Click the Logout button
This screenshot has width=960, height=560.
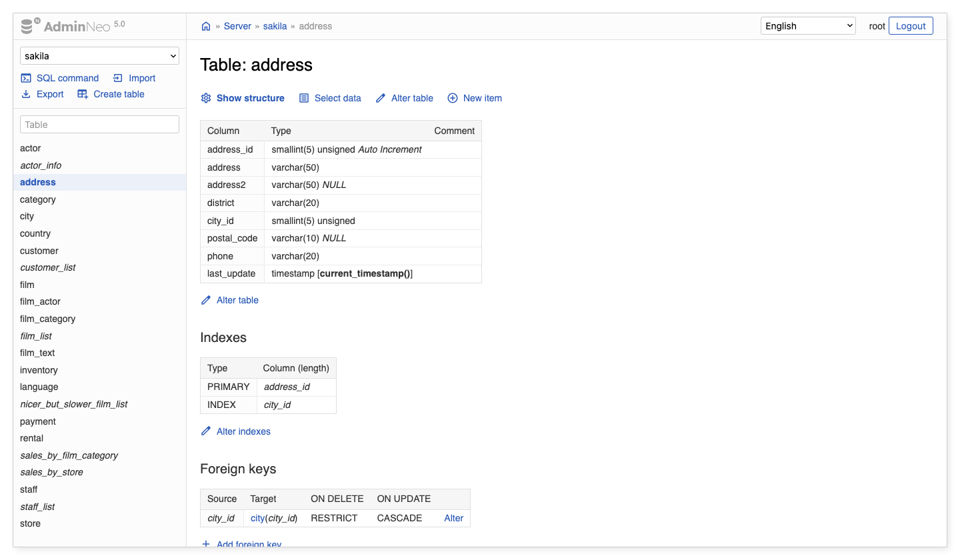click(x=911, y=26)
